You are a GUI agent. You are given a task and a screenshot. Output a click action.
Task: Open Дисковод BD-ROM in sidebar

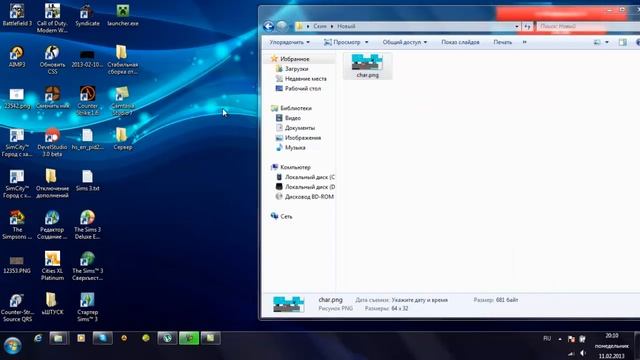click(309, 197)
